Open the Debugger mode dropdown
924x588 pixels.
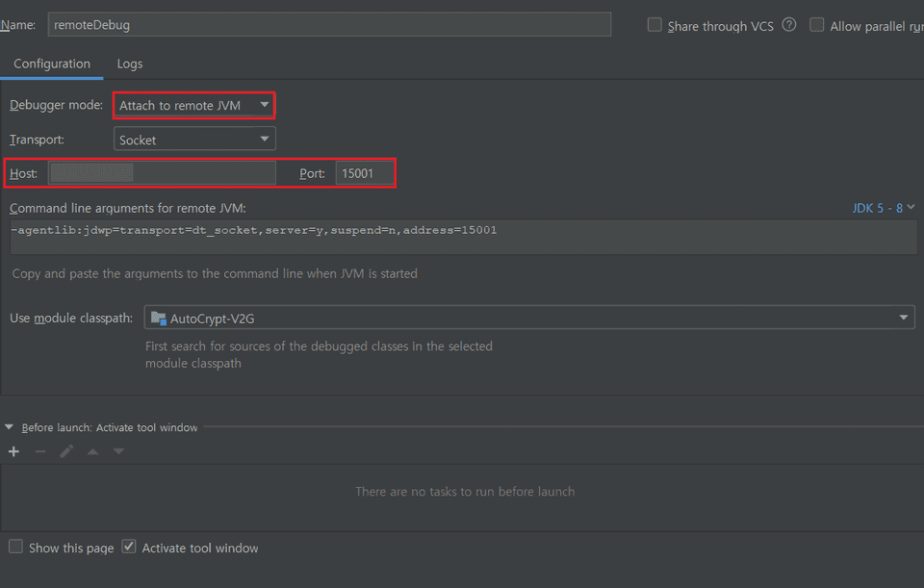(194, 105)
